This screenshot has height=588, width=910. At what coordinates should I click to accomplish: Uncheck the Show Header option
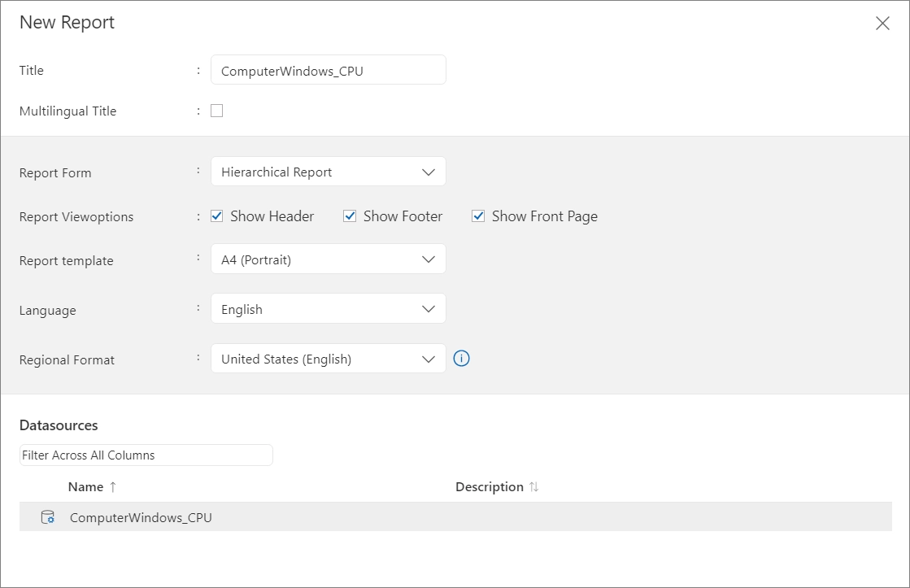point(216,216)
